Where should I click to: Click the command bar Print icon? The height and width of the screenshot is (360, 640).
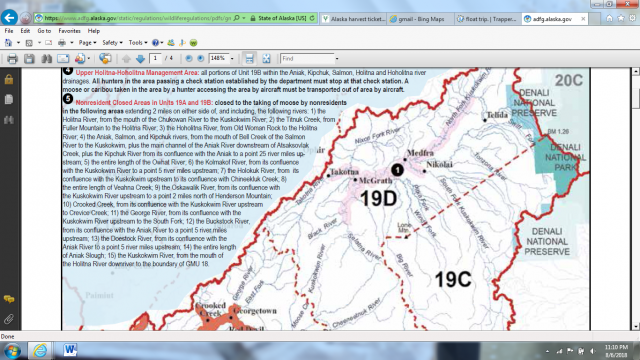[62, 42]
